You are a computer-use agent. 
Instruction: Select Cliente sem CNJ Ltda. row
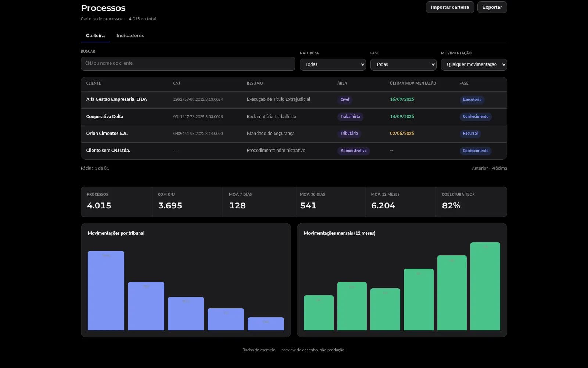[x=294, y=151]
